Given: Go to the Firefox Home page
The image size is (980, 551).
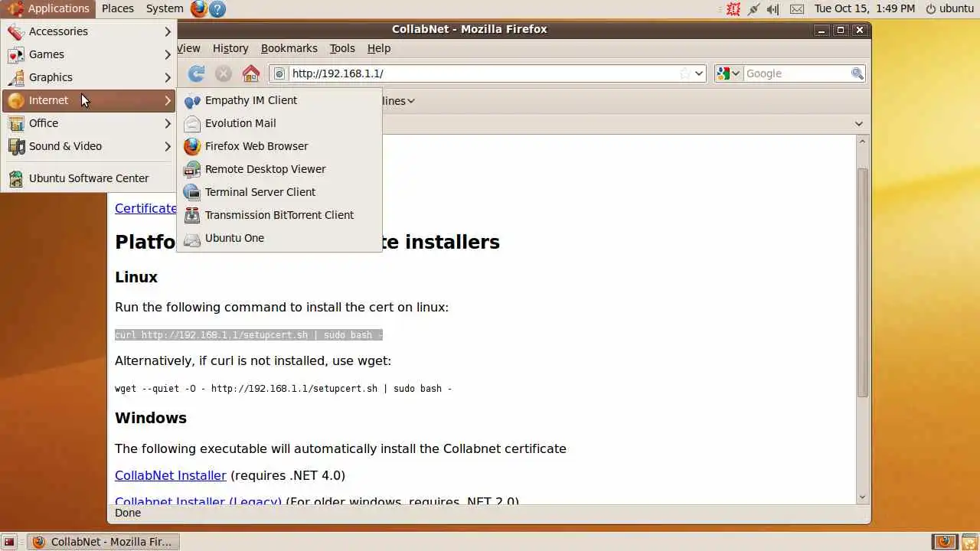Looking at the screenshot, I should [x=251, y=73].
